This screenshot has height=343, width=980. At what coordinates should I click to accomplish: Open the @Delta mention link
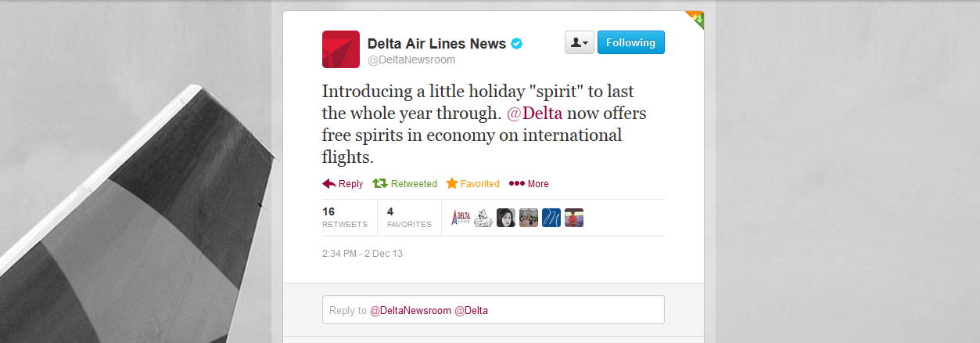(535, 113)
